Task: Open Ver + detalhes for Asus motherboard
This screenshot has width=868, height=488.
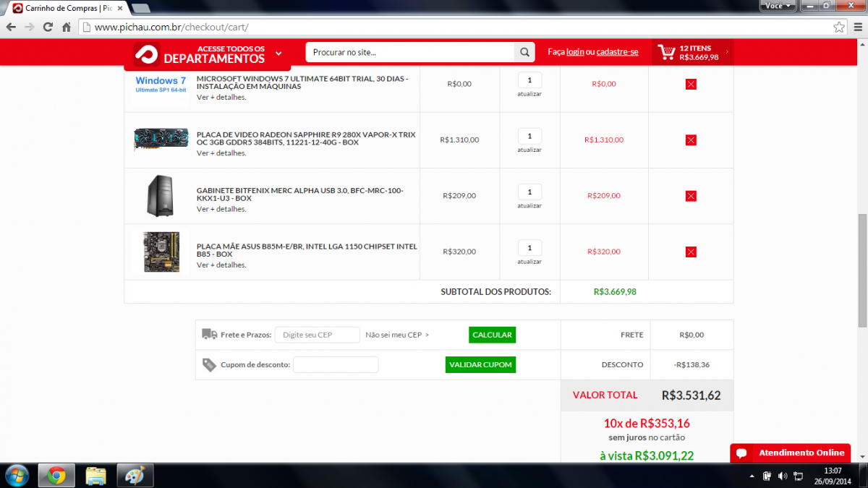Action: [221, 265]
